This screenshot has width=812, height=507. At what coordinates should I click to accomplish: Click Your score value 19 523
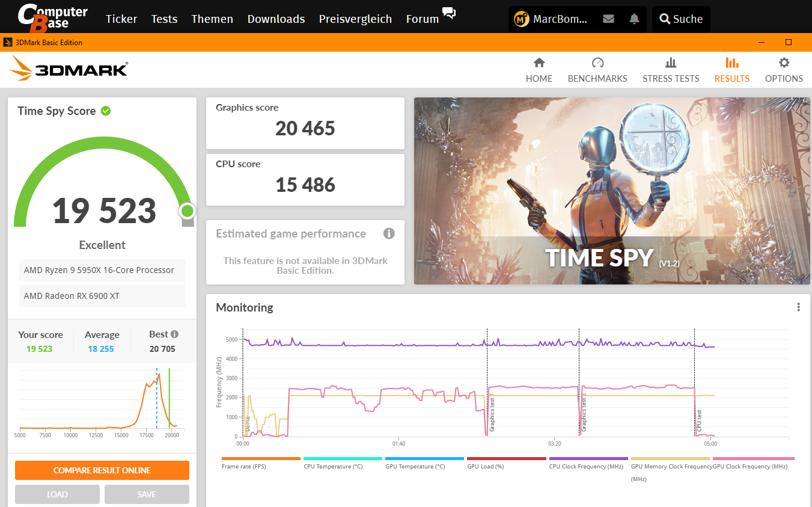[40, 349]
